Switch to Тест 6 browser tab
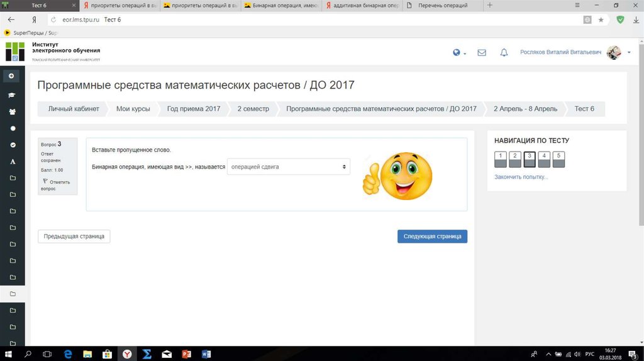 (39, 5)
